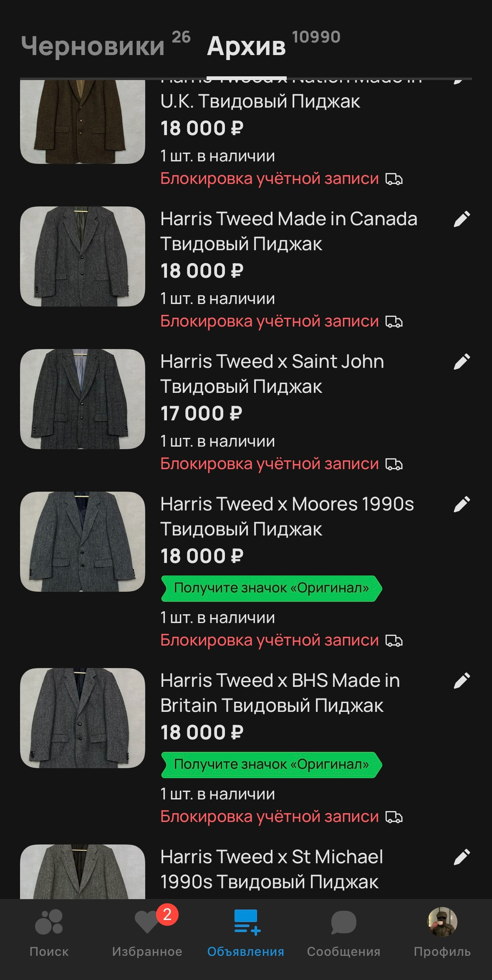Screen dimensions: 492x980
Task: Edit the Harris Tweed x St Michael listing
Action: tap(462, 857)
